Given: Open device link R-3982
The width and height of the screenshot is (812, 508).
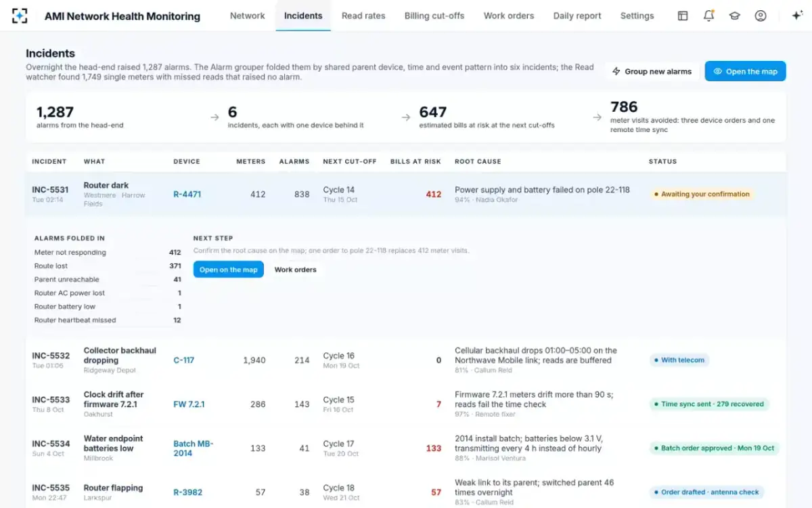Looking at the screenshot, I should (x=187, y=492).
